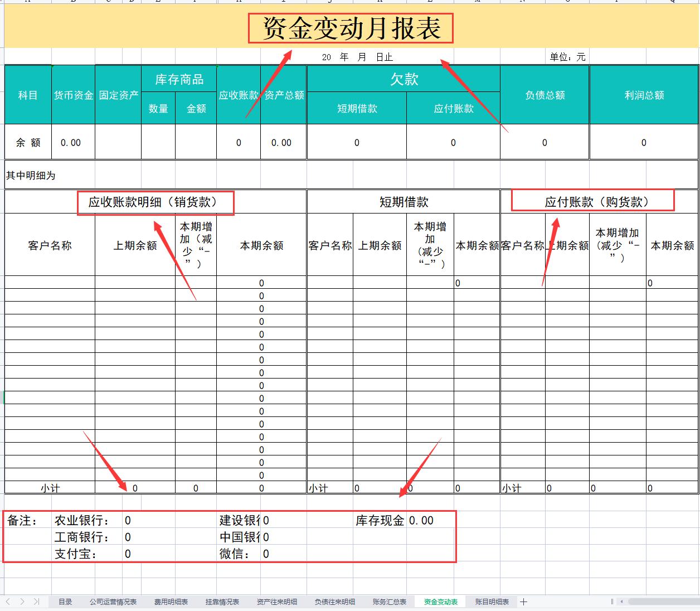Click the scrollbar split handle at bottom right
The height and width of the screenshot is (611, 700).
612,602
